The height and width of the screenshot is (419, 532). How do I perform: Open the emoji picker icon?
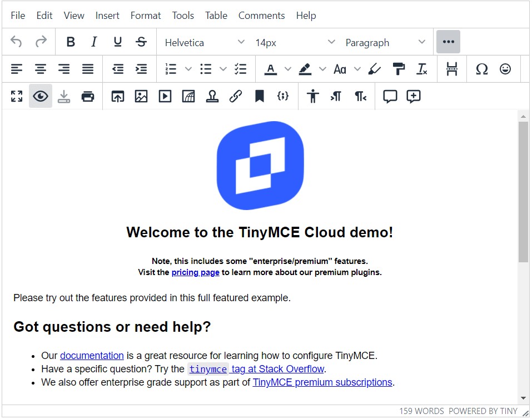coord(505,69)
